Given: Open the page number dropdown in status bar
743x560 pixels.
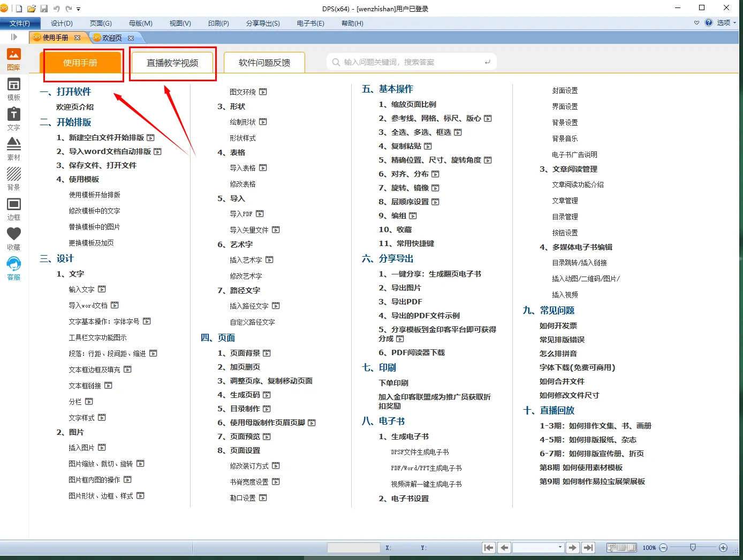Looking at the screenshot, I should (560, 547).
